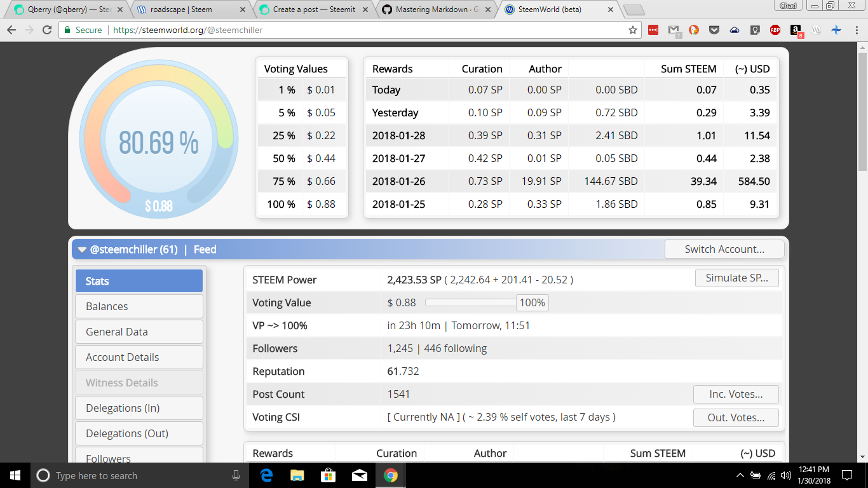This screenshot has height=488, width=868.
Task: Open Followers in sidebar
Action: tap(139, 455)
